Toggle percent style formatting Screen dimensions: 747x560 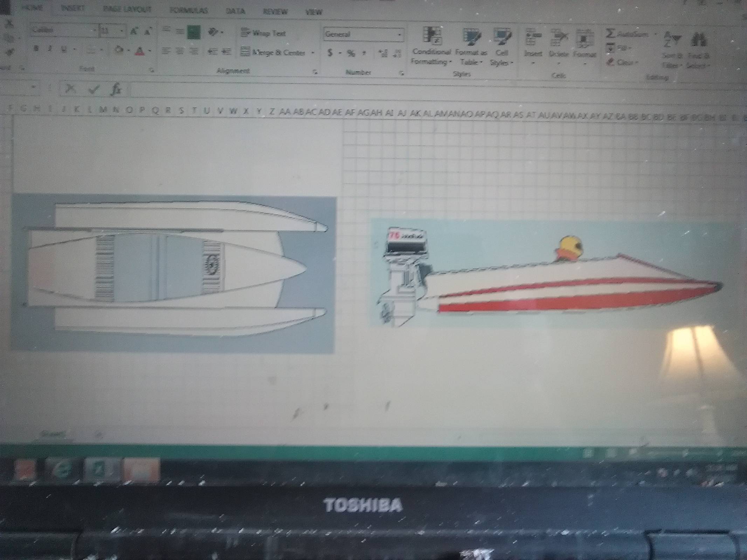[351, 53]
